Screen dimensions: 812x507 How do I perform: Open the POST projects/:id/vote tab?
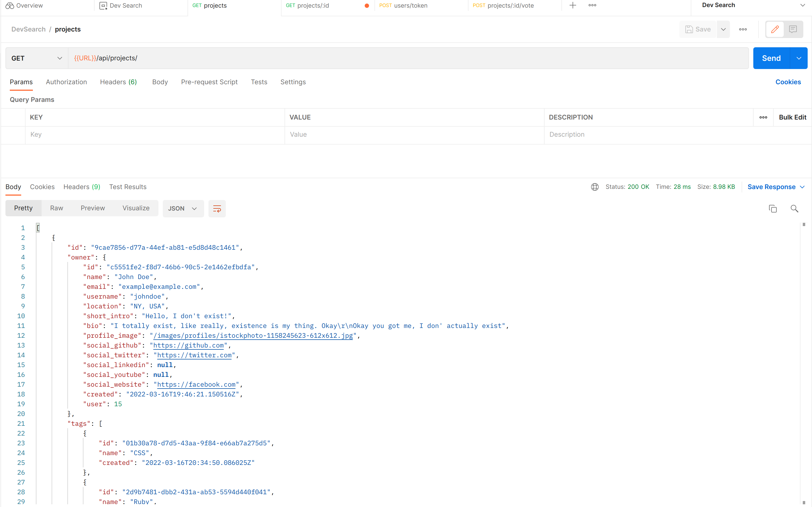503,5
